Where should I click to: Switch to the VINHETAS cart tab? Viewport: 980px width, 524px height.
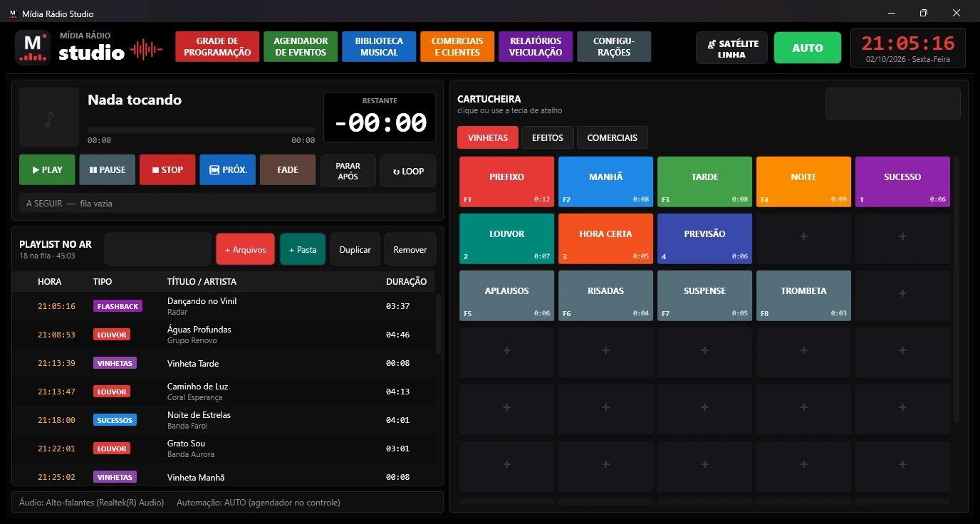(488, 137)
